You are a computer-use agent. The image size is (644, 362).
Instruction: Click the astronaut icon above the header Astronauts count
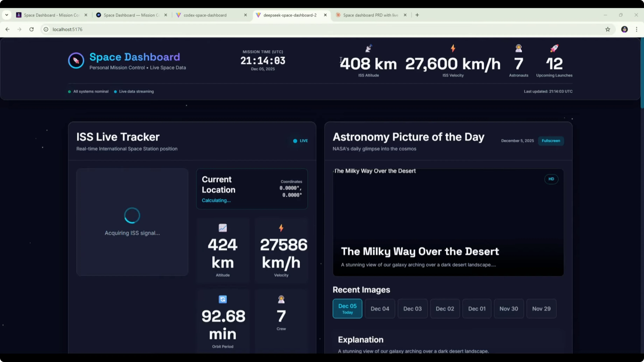point(519,48)
